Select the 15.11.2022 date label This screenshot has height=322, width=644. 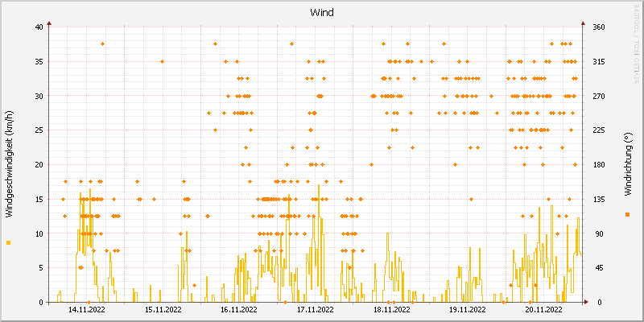click(x=163, y=309)
